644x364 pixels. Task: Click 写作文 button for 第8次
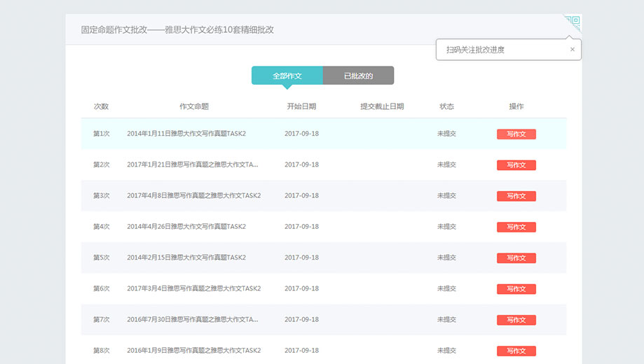pyautogui.click(x=516, y=351)
